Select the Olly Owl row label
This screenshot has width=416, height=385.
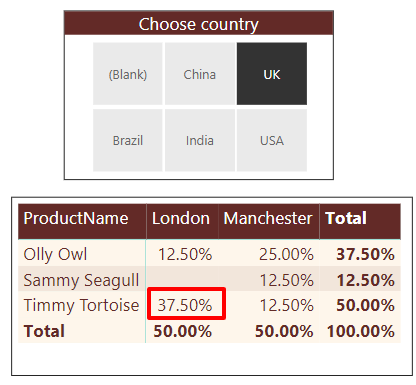pyautogui.click(x=55, y=254)
